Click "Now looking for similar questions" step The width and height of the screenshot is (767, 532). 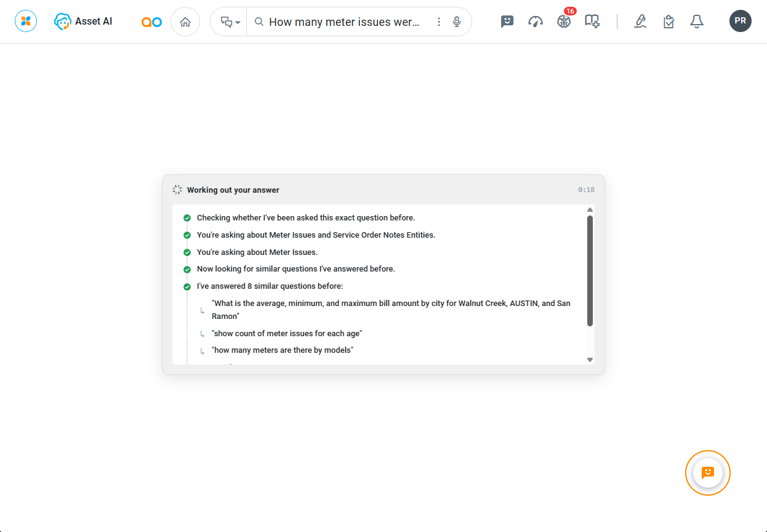(x=296, y=269)
